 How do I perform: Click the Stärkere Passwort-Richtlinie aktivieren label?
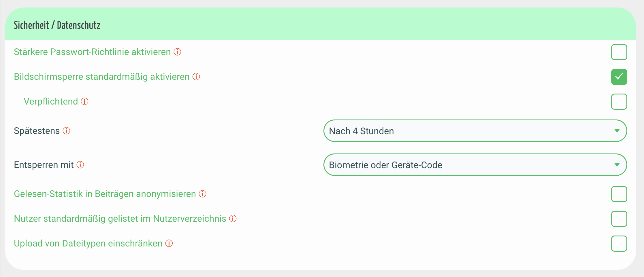coord(92,52)
